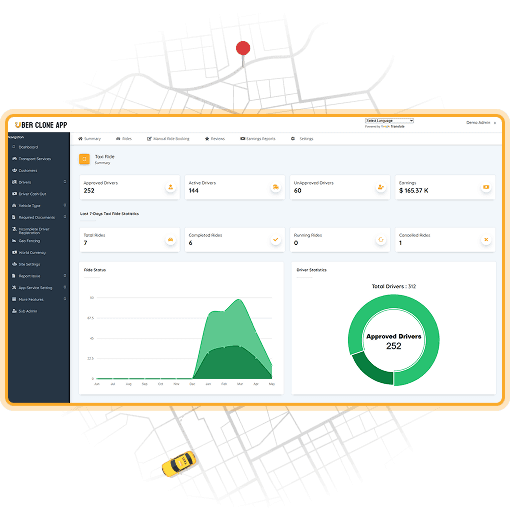Click the 'Driver Statistics' panel title
The image size is (510, 520).
pos(311,270)
